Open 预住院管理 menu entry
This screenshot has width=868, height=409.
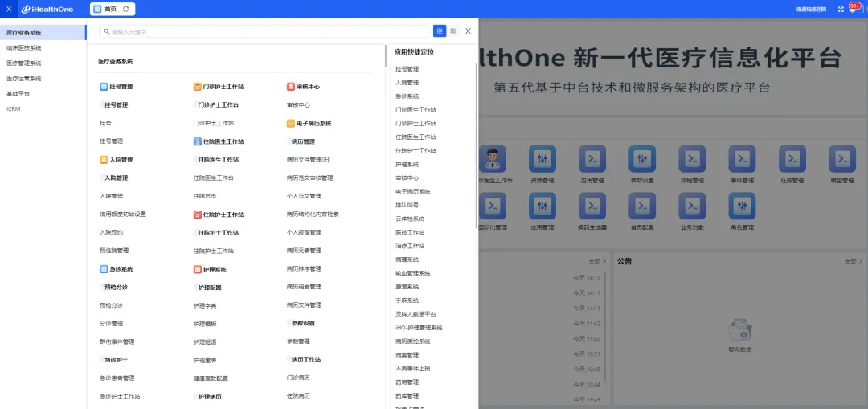[115, 251]
